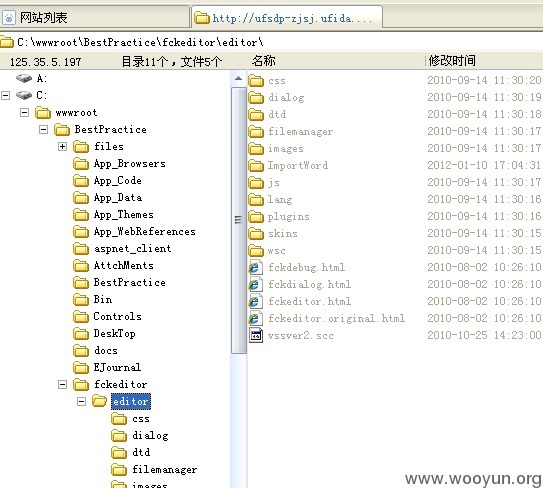The height and width of the screenshot is (488, 543).
Task: Click the plugins folder icon
Action: pyautogui.click(x=256, y=216)
